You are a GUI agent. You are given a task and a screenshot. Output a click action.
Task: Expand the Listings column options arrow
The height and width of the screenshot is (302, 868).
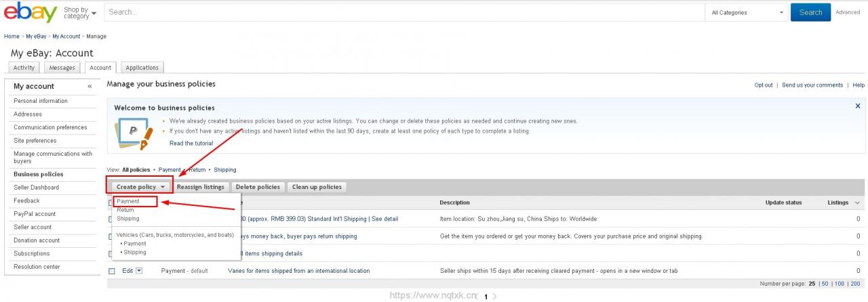tap(857, 203)
